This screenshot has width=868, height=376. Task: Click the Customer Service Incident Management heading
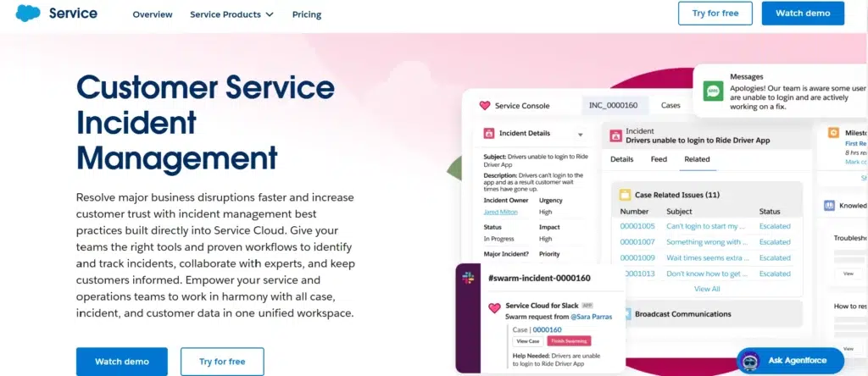click(x=205, y=123)
